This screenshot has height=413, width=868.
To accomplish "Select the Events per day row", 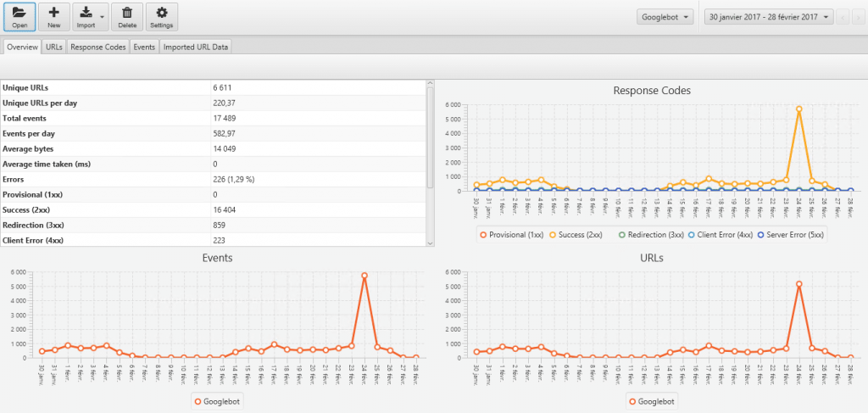I will 213,133.
